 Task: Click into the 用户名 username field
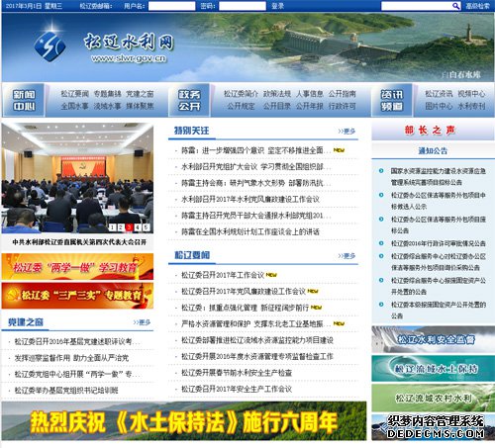pyautogui.click(x=172, y=6)
